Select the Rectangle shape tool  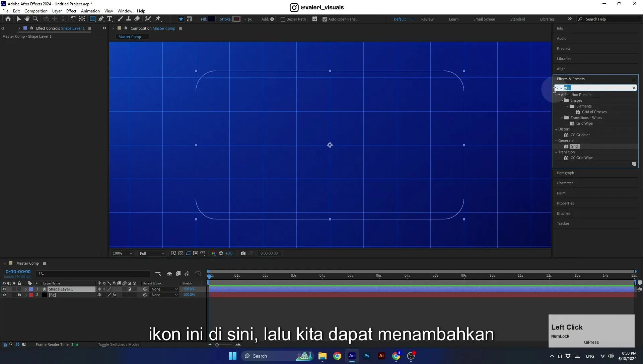tap(93, 19)
